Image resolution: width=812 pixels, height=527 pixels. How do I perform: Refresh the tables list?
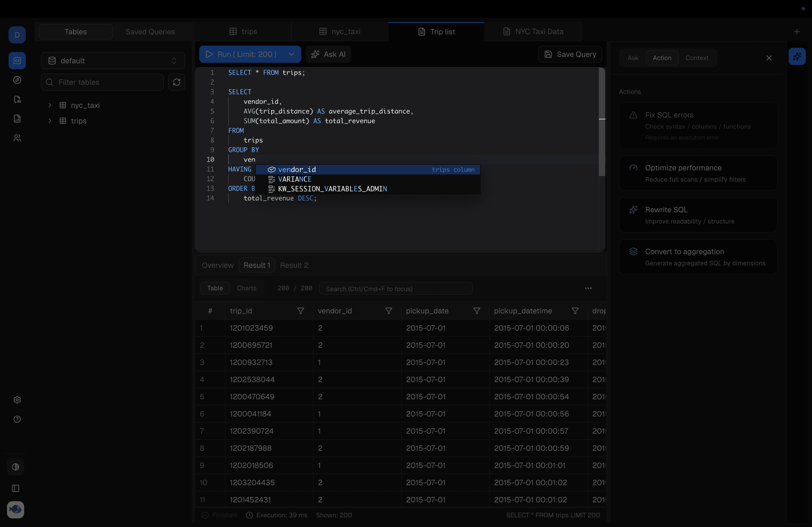click(177, 82)
